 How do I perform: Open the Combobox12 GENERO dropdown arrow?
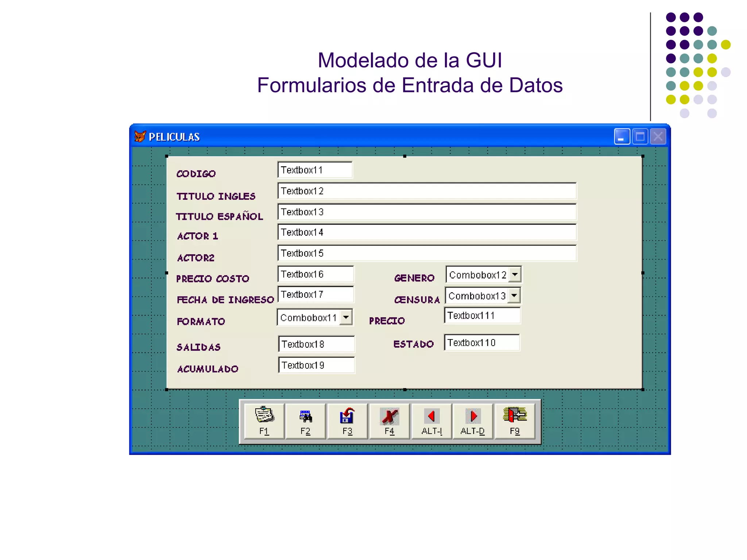pos(515,274)
